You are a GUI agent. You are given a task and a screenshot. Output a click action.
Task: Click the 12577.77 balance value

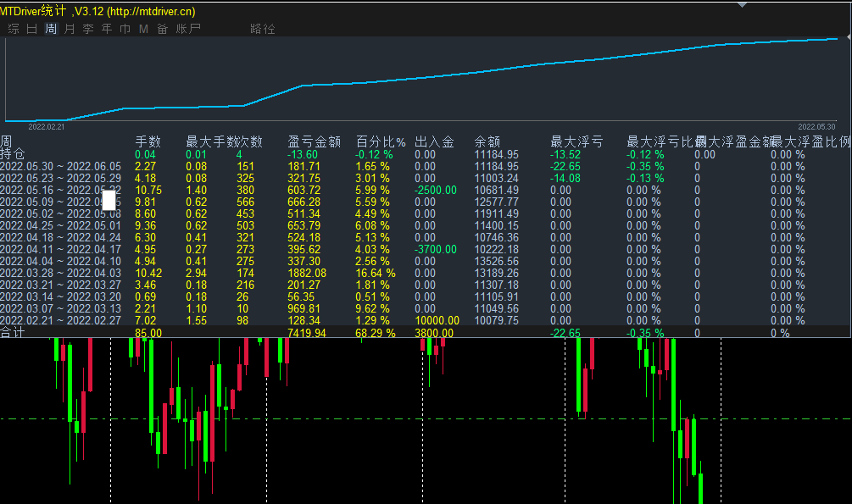coord(497,202)
